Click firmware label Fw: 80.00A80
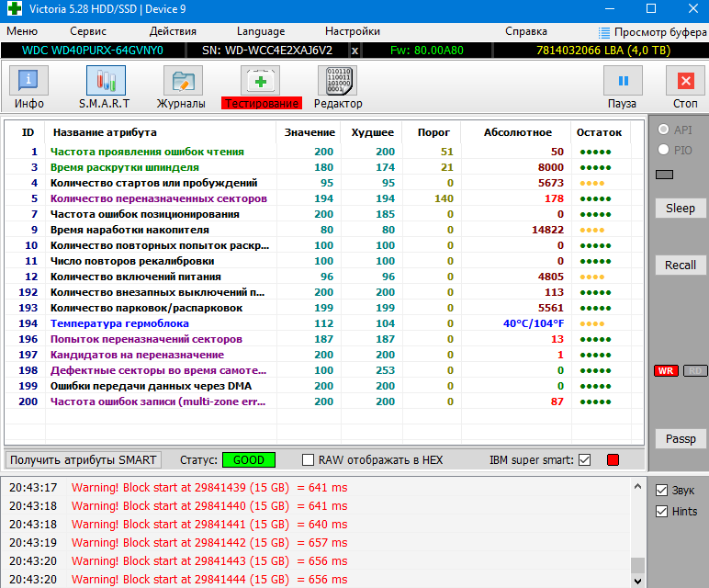This screenshot has width=709, height=588. (427, 51)
